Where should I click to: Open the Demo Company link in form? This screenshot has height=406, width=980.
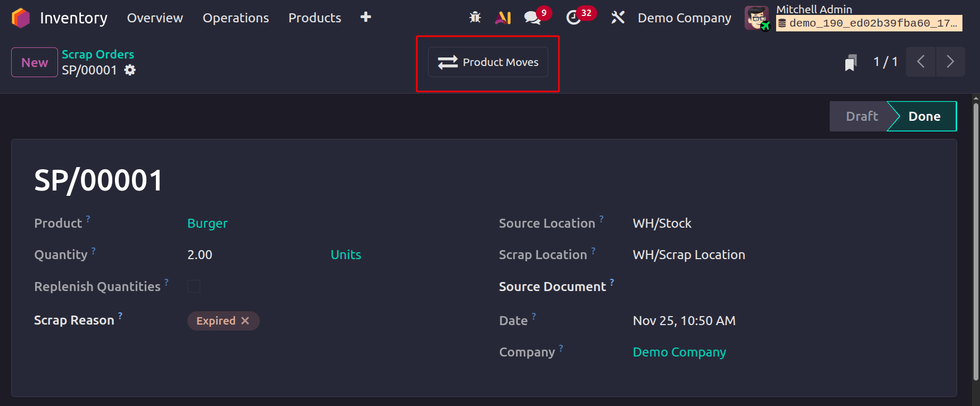679,352
